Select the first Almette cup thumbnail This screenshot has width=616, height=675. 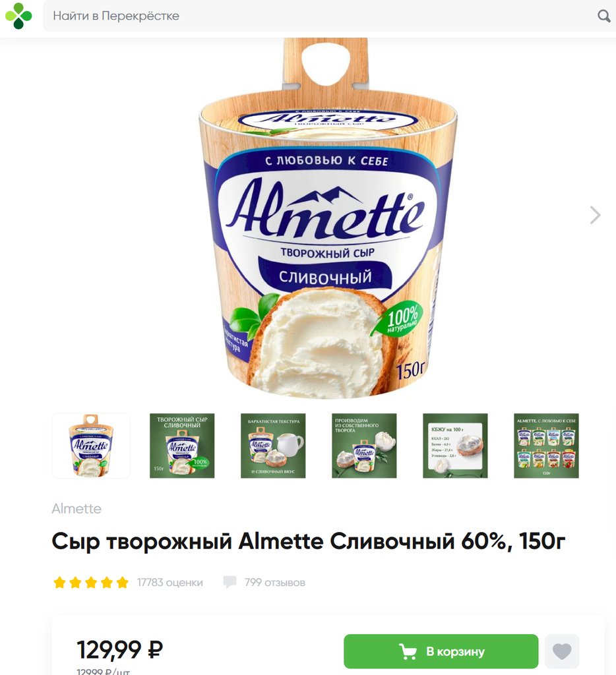click(91, 446)
